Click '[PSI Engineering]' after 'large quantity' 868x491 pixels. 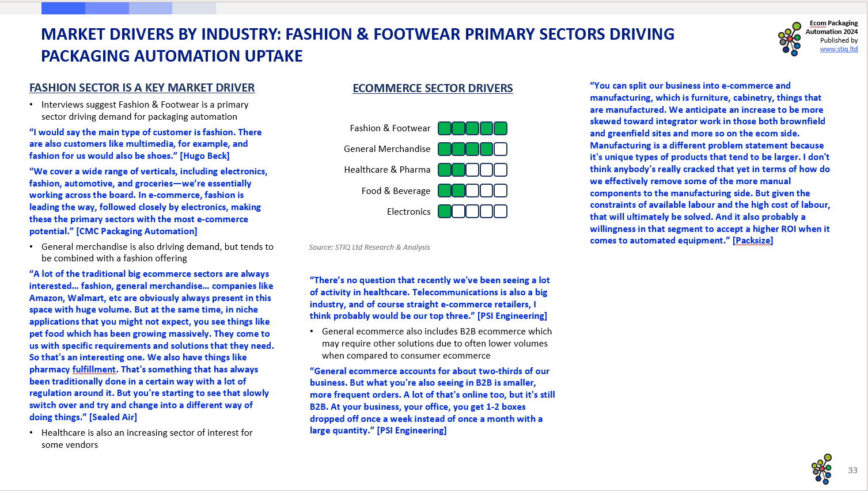coord(411,431)
